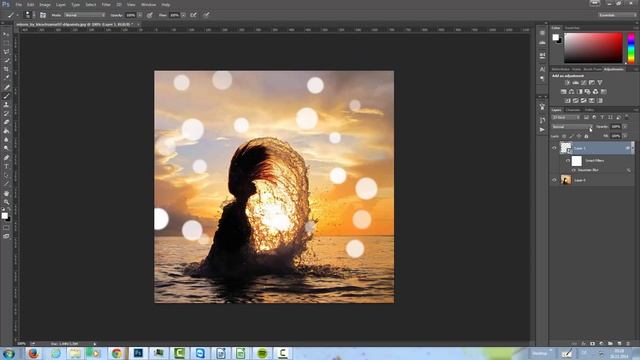This screenshot has height=360, width=640.
Task: Switch to the Brush Presets tab
Action: 592,69
